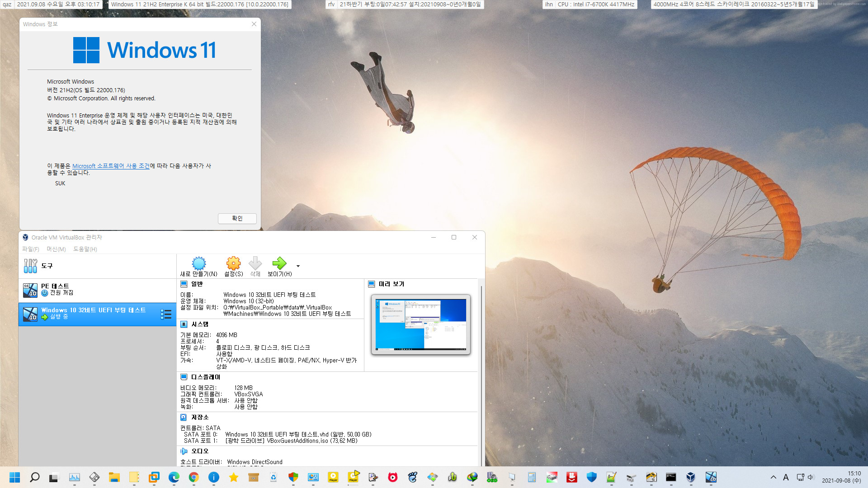The image size is (868, 488).
Task: Maximize the VirtualBox Manager window
Action: pos(454,237)
